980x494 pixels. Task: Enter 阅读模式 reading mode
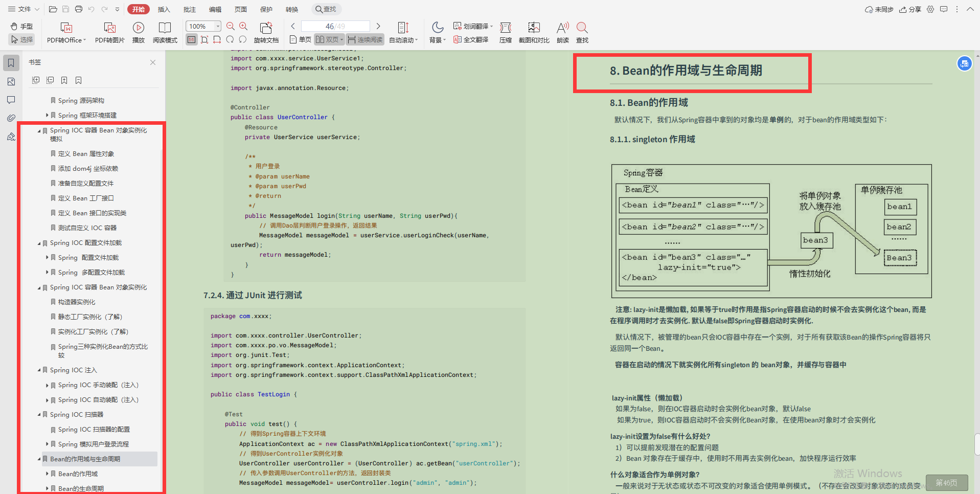(x=165, y=33)
